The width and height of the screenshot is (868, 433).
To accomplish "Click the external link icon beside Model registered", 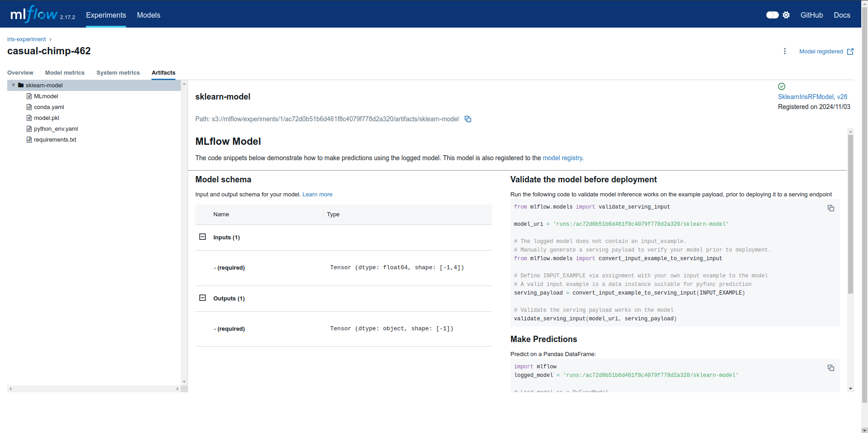I will pos(850,52).
